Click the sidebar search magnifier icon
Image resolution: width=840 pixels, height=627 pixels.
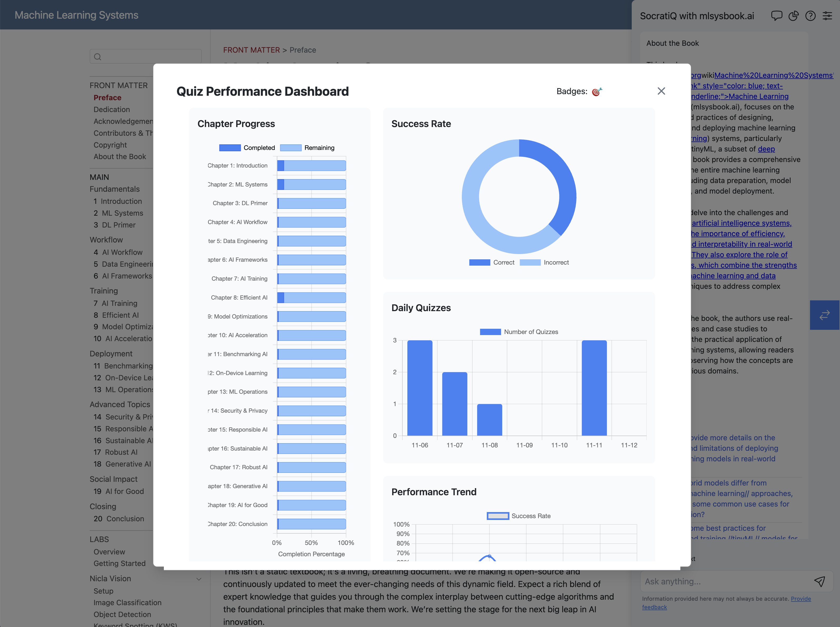click(98, 57)
